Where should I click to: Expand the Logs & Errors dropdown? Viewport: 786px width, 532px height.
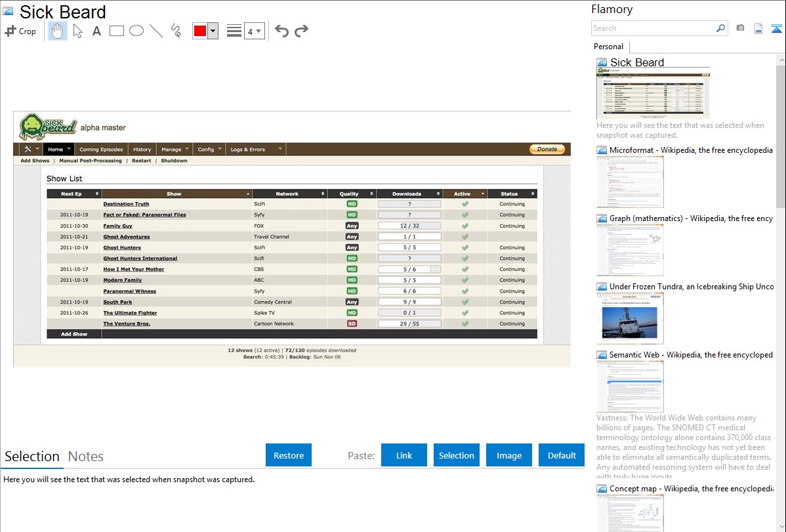click(x=256, y=150)
